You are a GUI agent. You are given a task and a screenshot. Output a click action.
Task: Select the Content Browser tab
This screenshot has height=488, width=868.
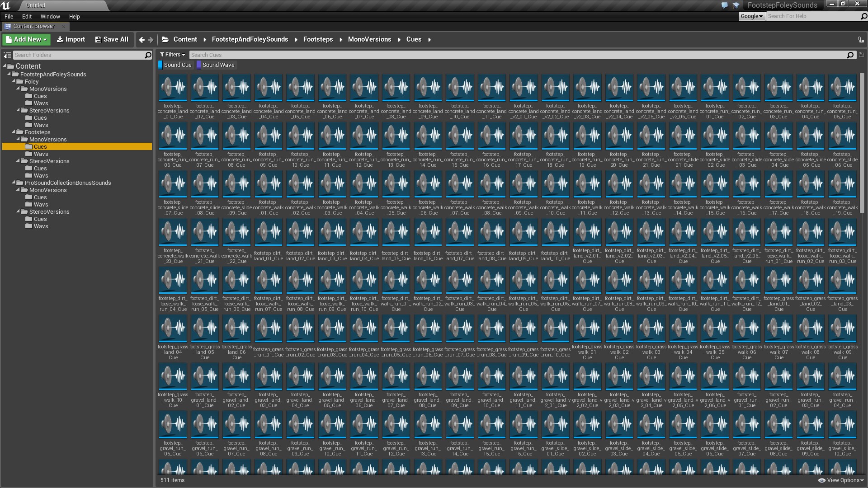33,26
